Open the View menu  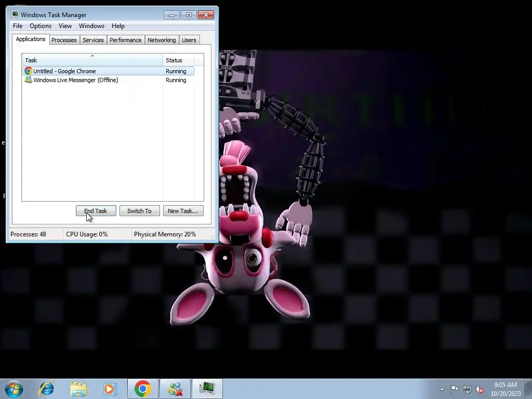click(65, 26)
